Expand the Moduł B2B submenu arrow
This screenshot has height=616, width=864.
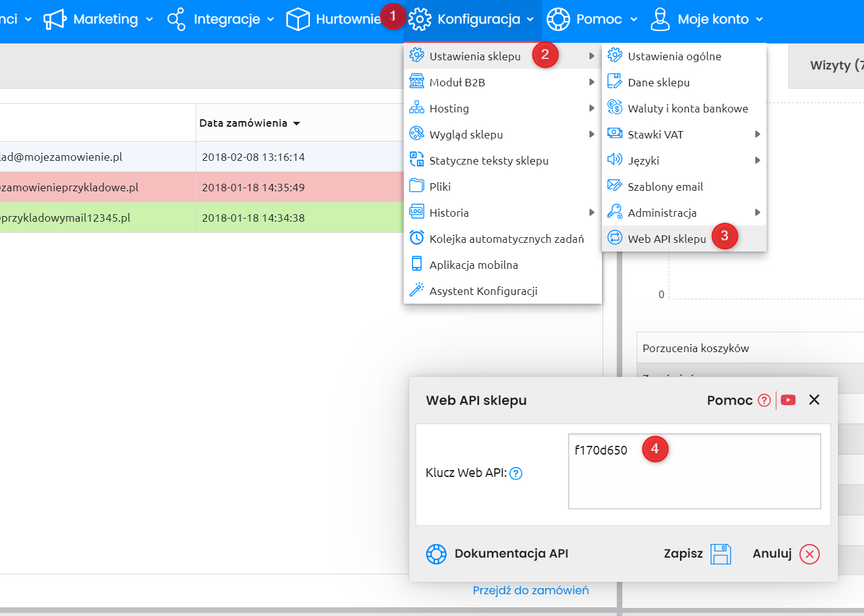coord(592,82)
